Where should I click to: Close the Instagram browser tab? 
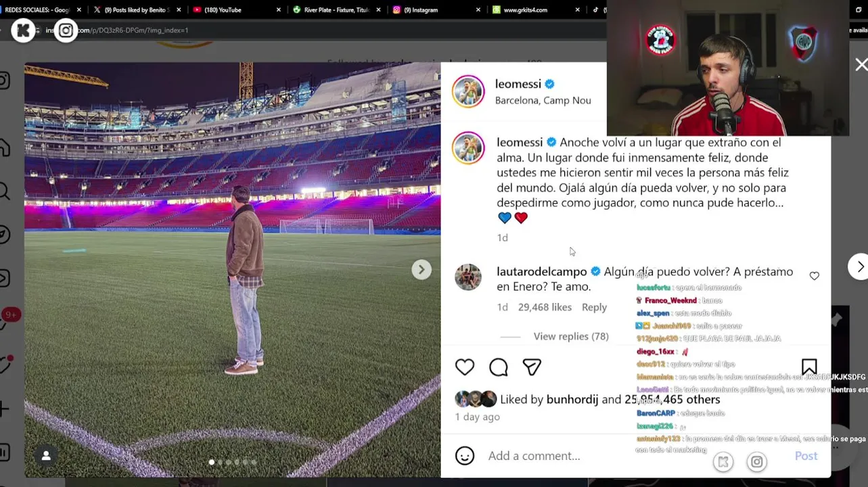pyautogui.click(x=478, y=10)
